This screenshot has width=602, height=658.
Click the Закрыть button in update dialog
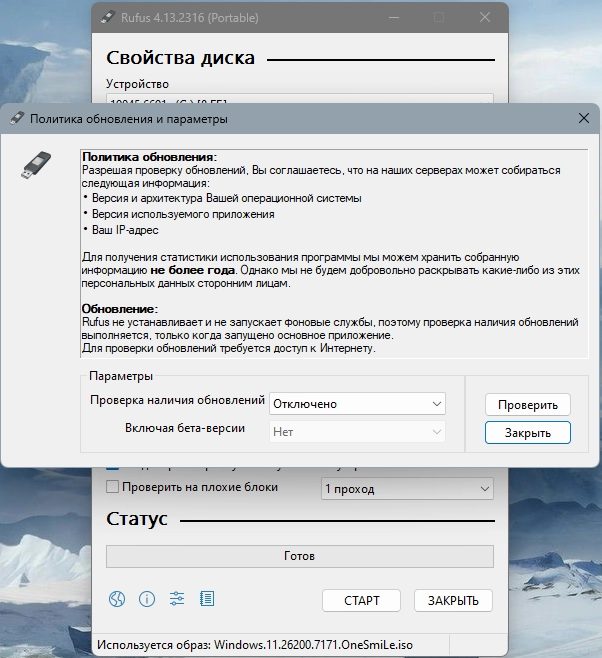528,433
